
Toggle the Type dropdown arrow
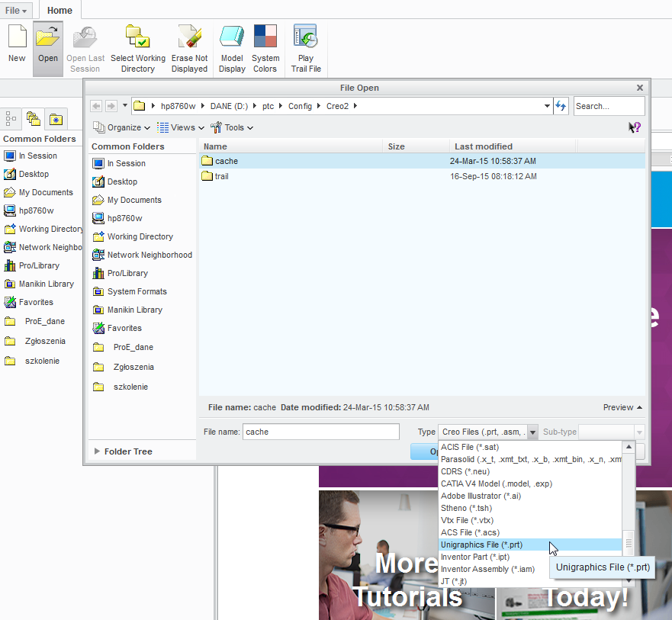point(532,432)
